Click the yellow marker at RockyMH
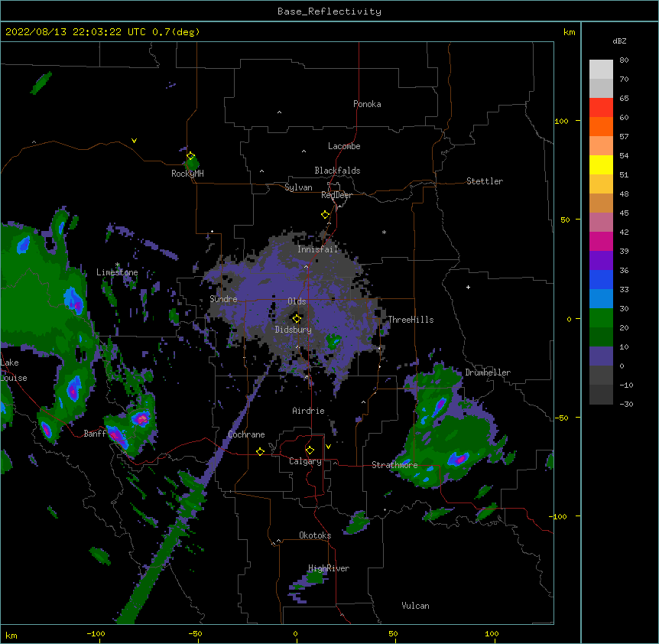 [190, 156]
